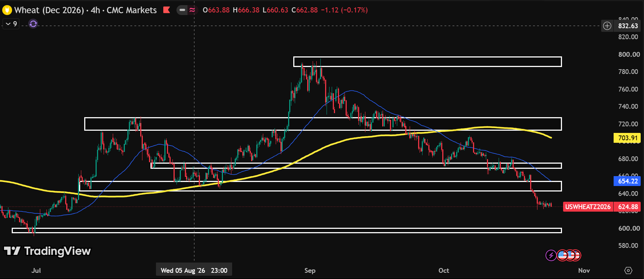
Task: Click the Oct label on the time axis
Action: pos(444,271)
